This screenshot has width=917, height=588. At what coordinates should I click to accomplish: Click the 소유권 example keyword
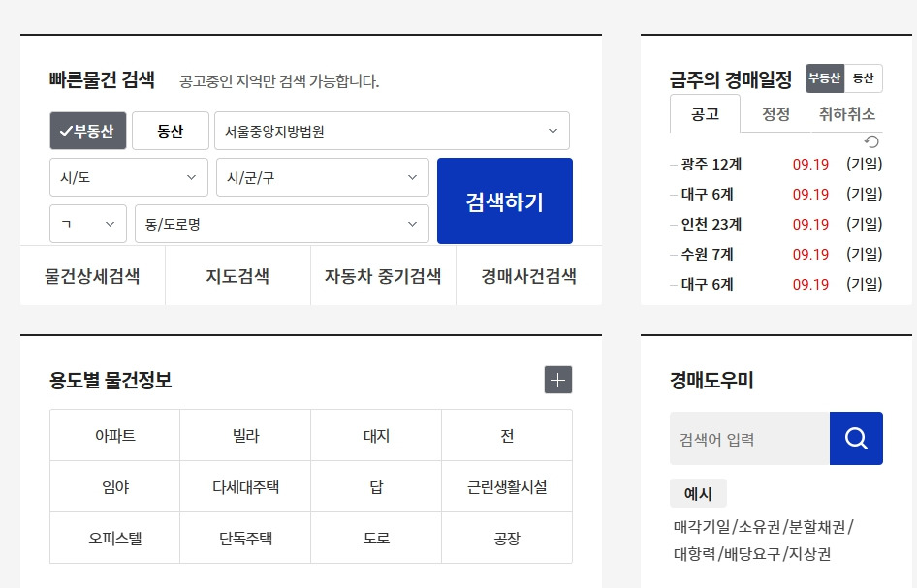coord(759,527)
